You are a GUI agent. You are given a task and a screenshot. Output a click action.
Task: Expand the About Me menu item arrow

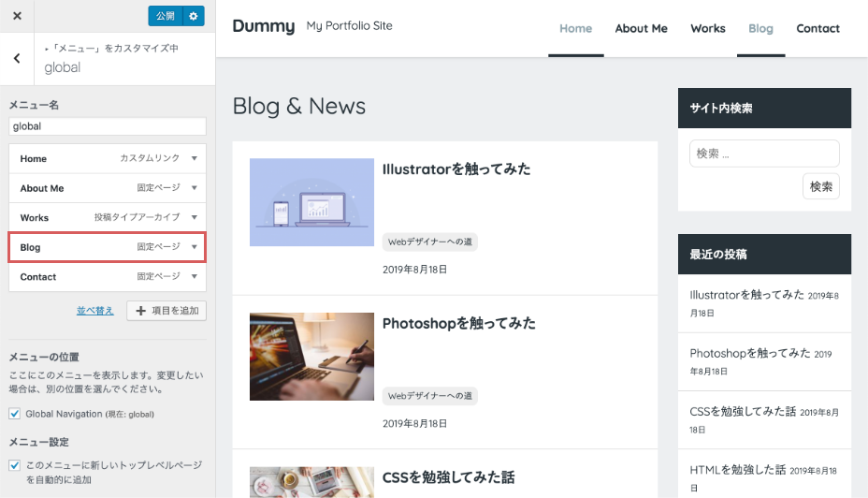click(x=194, y=188)
